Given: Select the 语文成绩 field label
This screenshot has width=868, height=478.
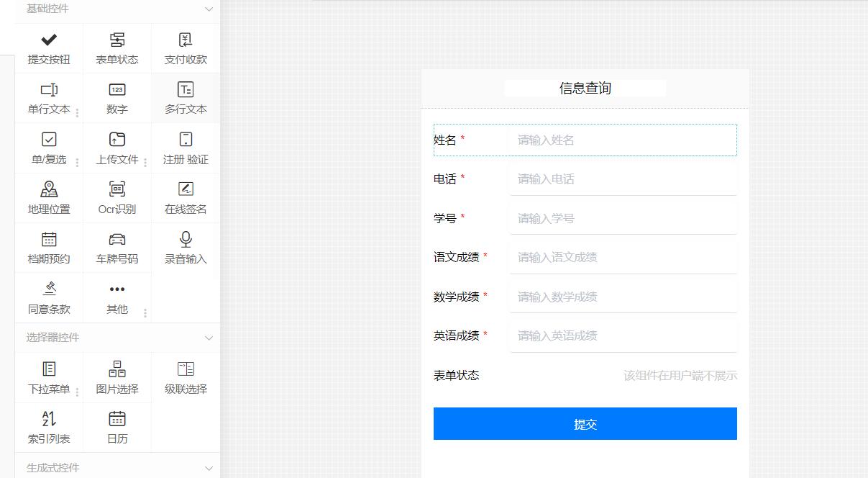Looking at the screenshot, I should pos(457,257).
